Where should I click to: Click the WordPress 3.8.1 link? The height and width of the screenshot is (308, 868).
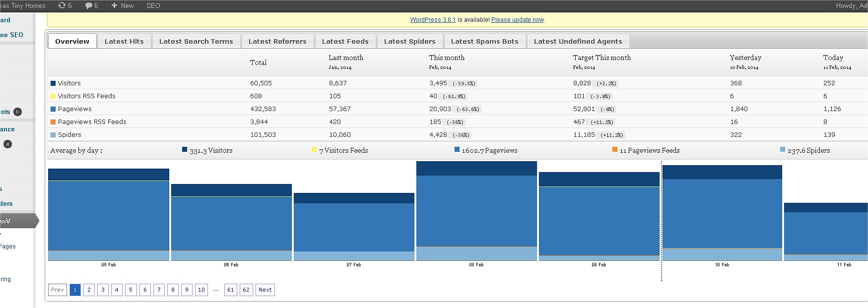pyautogui.click(x=432, y=20)
